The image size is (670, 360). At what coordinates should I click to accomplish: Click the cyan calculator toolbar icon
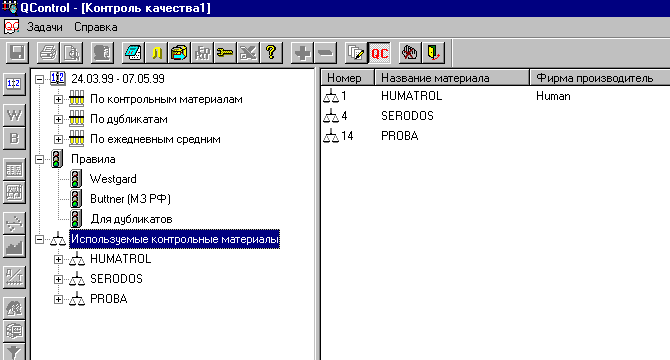[x=133, y=53]
